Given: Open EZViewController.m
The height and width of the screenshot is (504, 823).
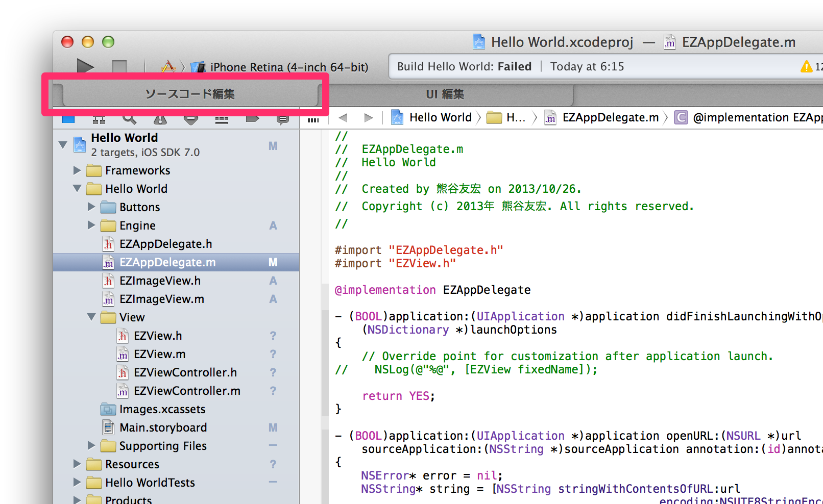Looking at the screenshot, I should click(176, 391).
